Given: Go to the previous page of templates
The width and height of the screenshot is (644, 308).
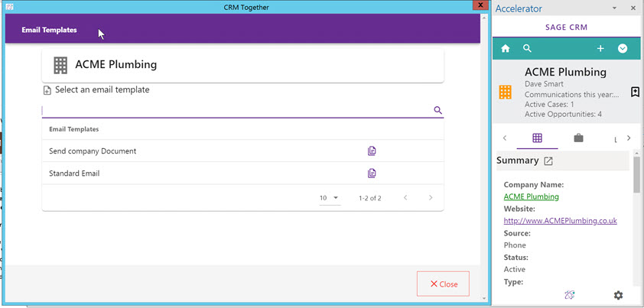Looking at the screenshot, I should click(405, 198).
